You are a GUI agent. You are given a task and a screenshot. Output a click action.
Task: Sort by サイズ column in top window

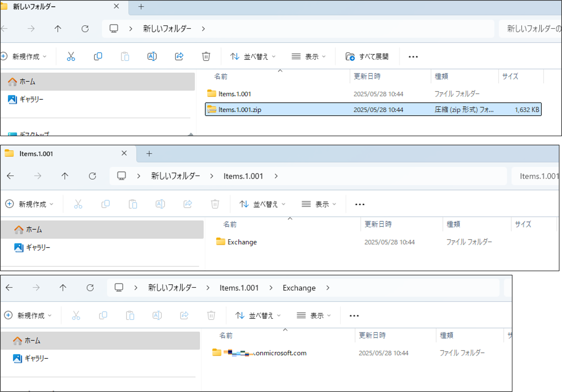point(510,77)
